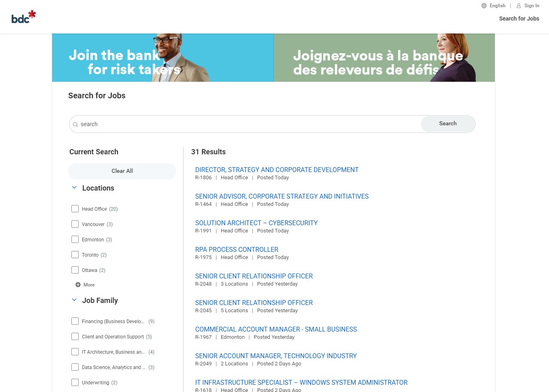Check the Head Office location filter
Viewport: 549px width, 392px height.
point(75,209)
